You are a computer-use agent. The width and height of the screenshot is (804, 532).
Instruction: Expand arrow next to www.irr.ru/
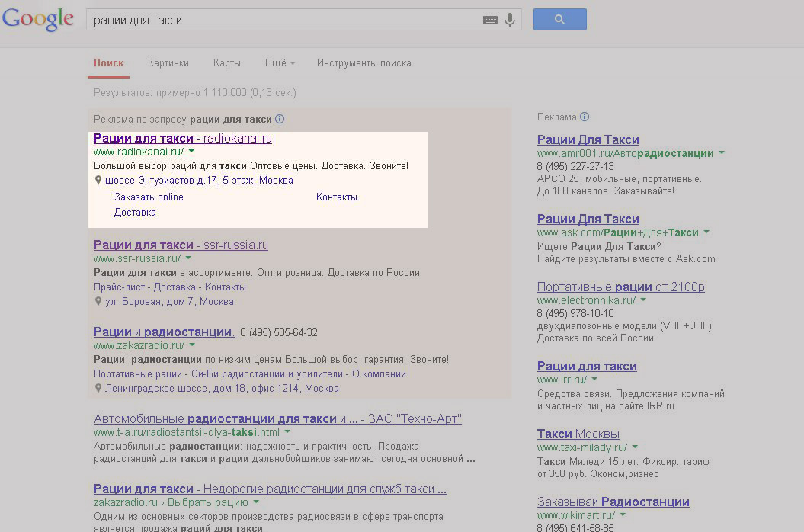(594, 379)
